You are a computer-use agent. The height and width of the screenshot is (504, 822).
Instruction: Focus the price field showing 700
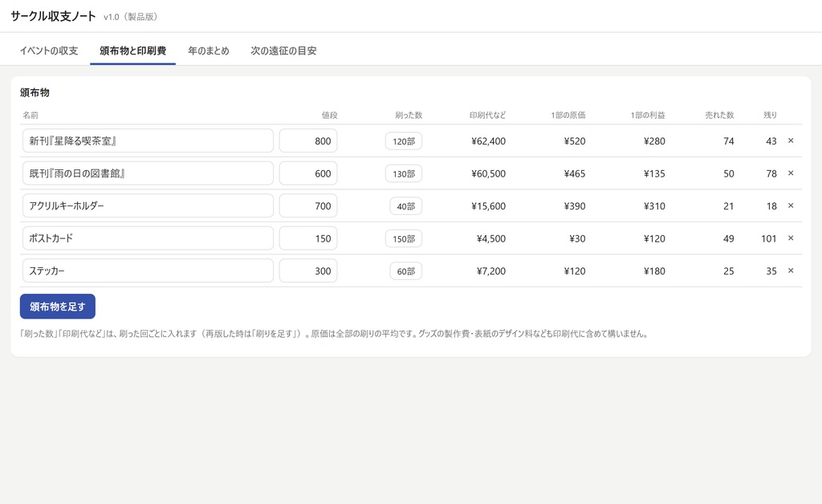click(x=308, y=206)
